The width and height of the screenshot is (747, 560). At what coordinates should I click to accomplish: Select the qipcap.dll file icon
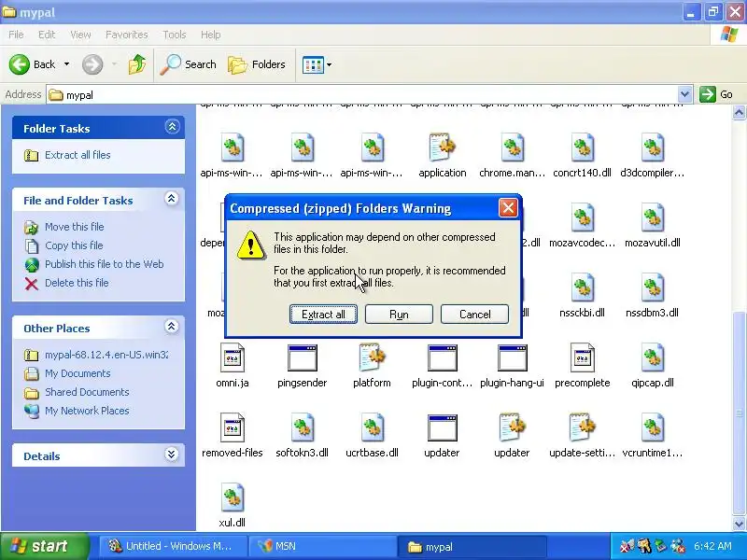click(x=652, y=357)
